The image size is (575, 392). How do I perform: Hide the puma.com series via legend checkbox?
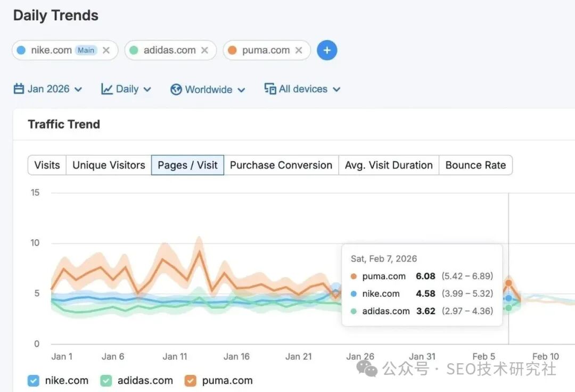point(191,381)
